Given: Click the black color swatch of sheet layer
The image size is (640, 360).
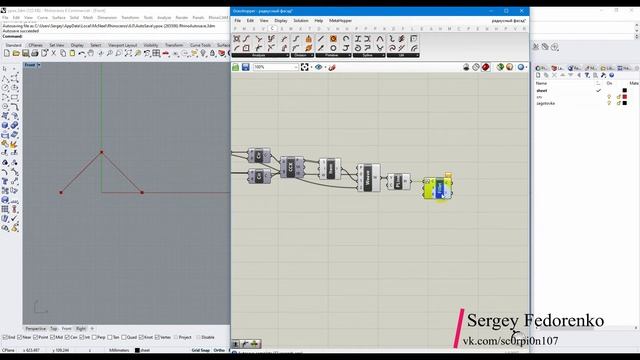Looking at the screenshot, I should click(x=624, y=90).
